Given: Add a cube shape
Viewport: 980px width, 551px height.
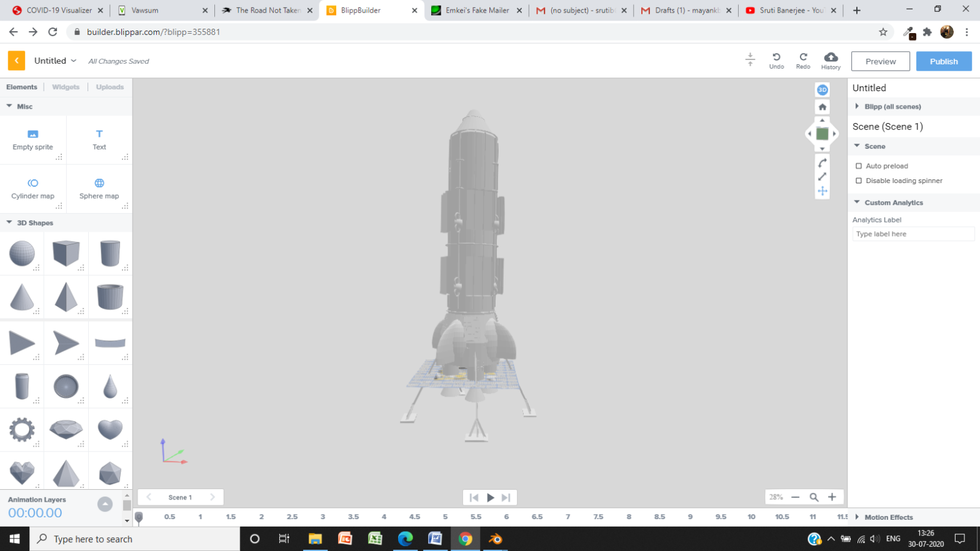Looking at the screenshot, I should (x=66, y=254).
